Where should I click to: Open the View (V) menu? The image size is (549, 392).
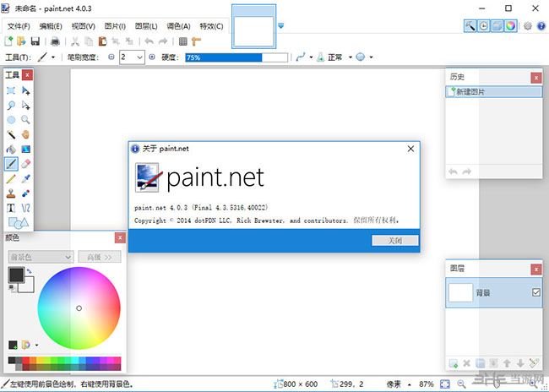pyautogui.click(x=84, y=26)
